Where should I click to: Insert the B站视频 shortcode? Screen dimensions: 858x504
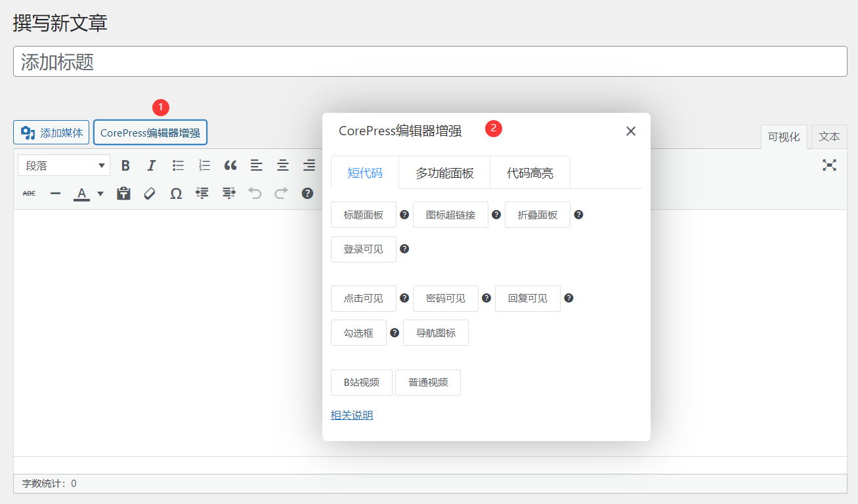point(362,383)
